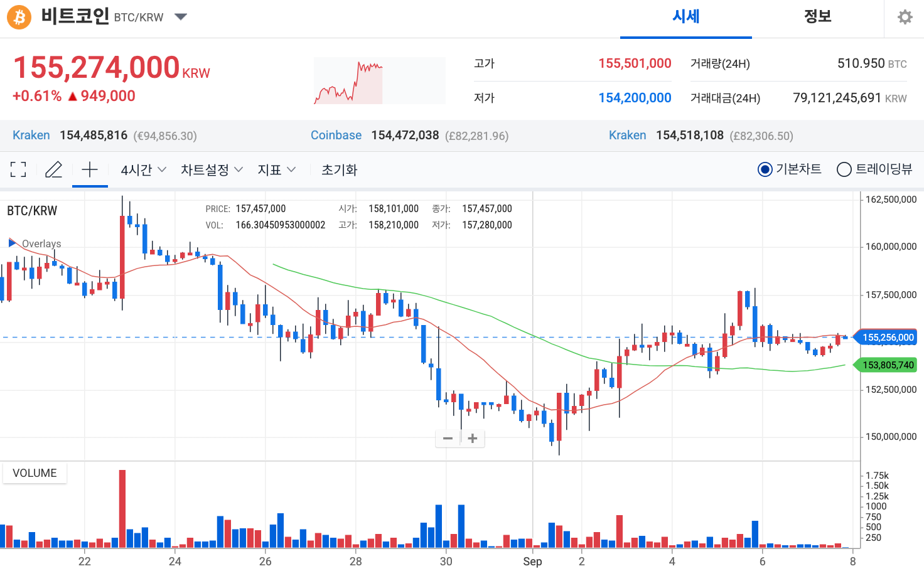Image resolution: width=924 pixels, height=576 pixels.
Task: Click the Coinbase exchange link
Action: pyautogui.click(x=336, y=136)
